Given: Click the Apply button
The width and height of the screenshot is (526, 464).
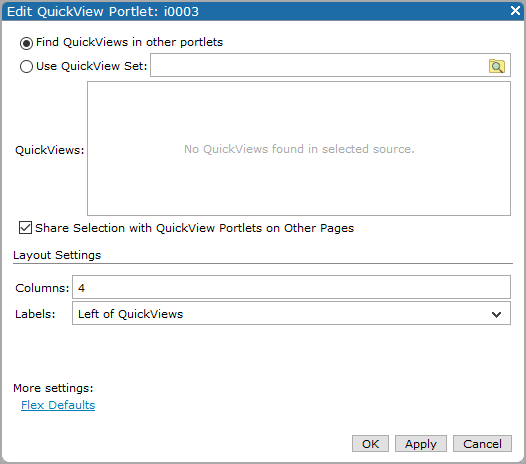Looking at the screenshot, I should (421, 444).
